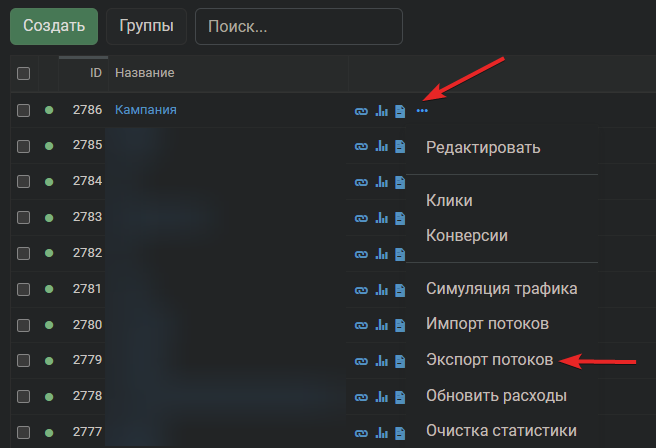Click the Группы button
Image resolution: width=656 pixels, height=448 pixels.
click(x=146, y=26)
